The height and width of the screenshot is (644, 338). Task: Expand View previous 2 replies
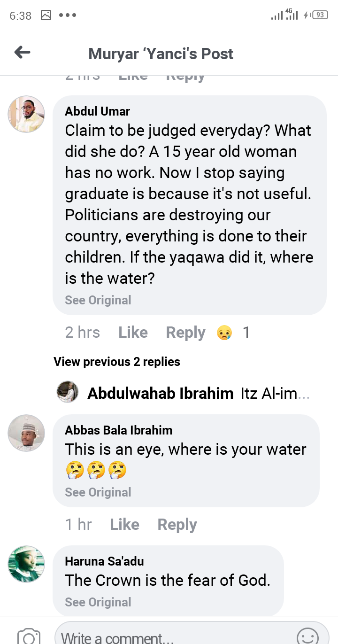[x=117, y=362]
